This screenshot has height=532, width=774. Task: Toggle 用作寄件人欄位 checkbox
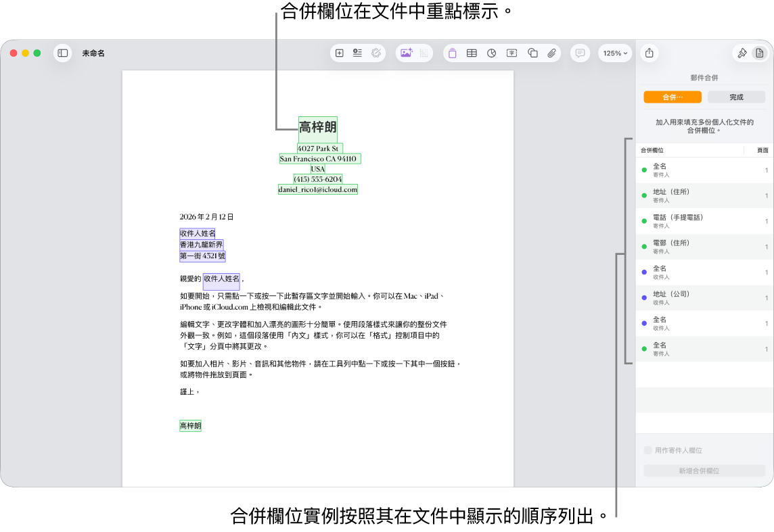pyautogui.click(x=647, y=450)
